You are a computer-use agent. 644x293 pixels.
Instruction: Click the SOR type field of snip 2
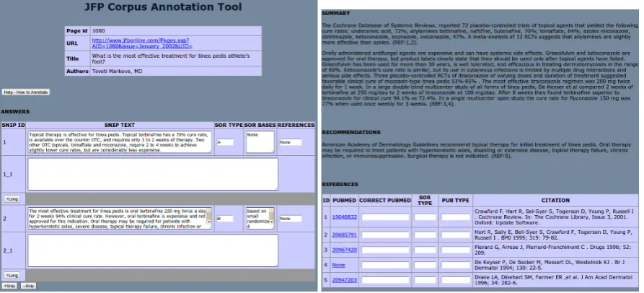click(225, 219)
